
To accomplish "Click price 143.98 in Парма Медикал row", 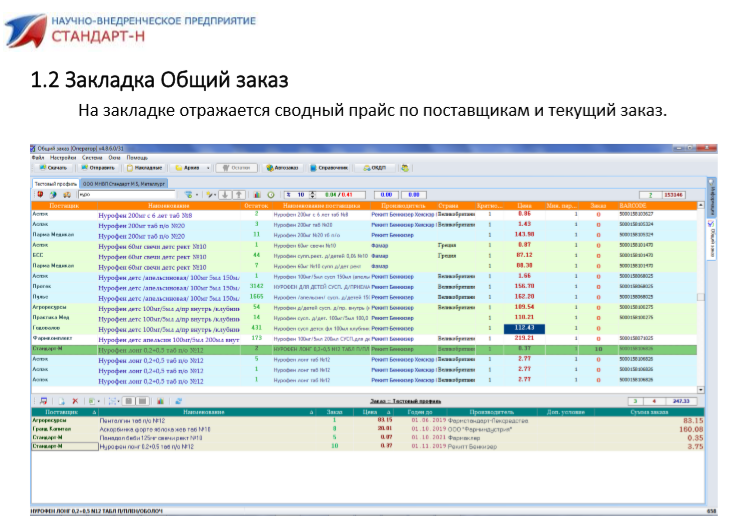I will [x=524, y=234].
